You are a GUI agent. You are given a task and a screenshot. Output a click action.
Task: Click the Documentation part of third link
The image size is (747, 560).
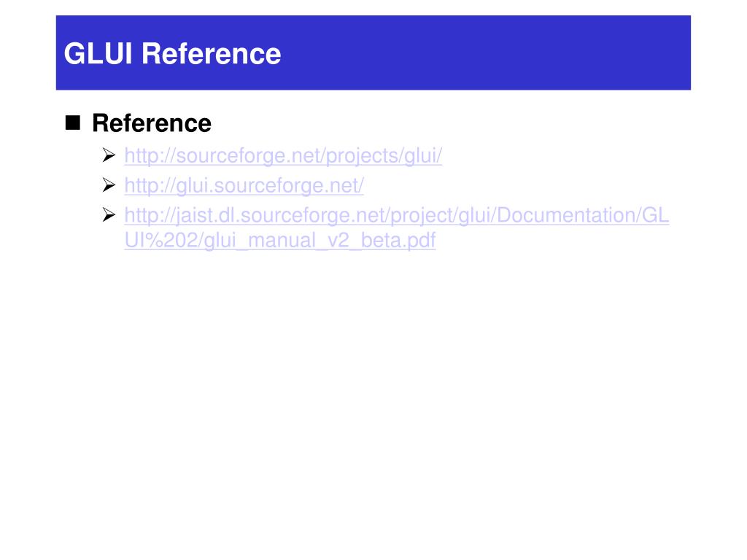point(565,215)
